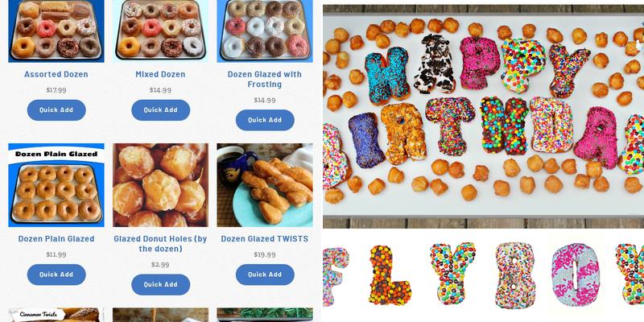Select the Dozen Glazed with Frosting photo
This screenshot has width=644, height=322.
tap(265, 31)
